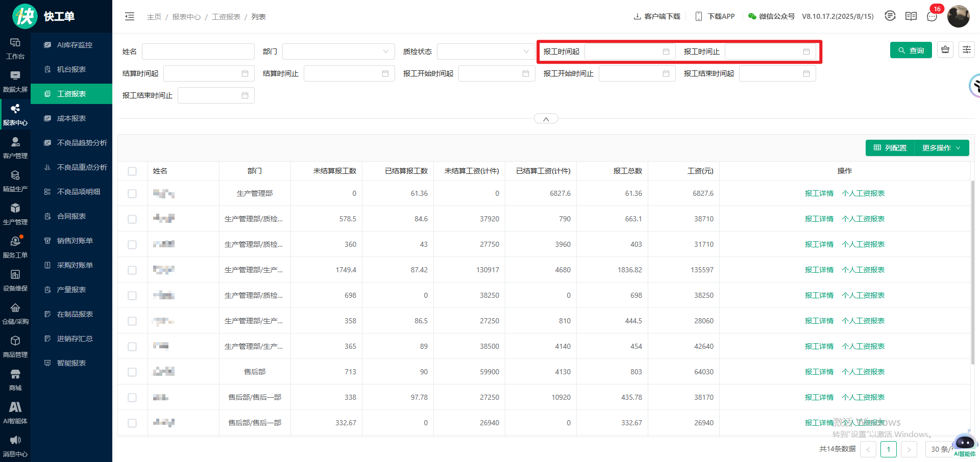Open the help manual book icon
This screenshot has height=462, width=980.
[x=911, y=16]
